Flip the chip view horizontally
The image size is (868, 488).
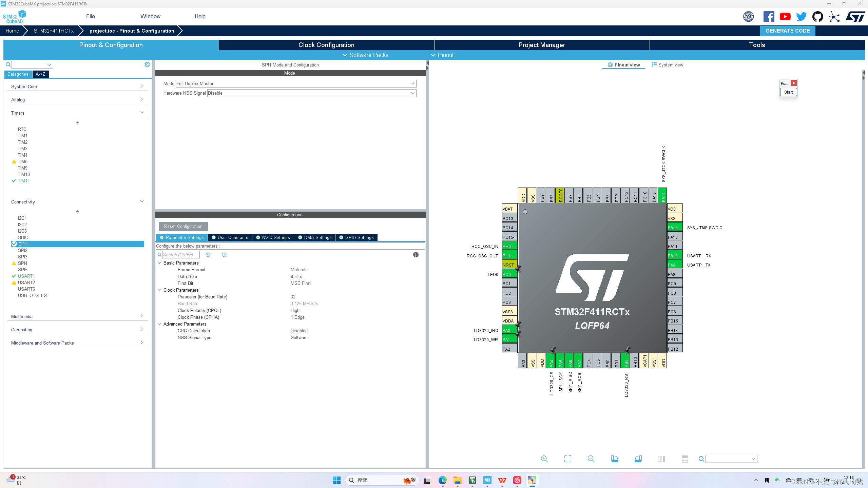click(x=661, y=459)
